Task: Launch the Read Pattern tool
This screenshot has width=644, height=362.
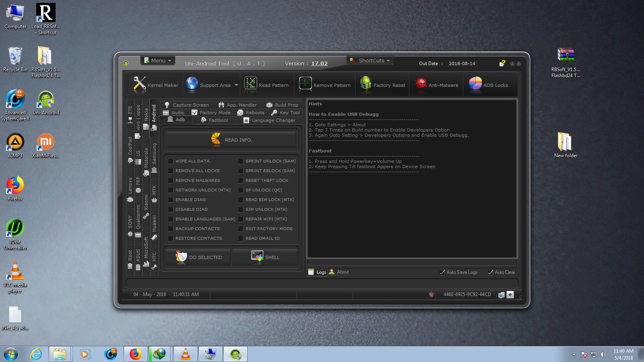Action: click(266, 84)
